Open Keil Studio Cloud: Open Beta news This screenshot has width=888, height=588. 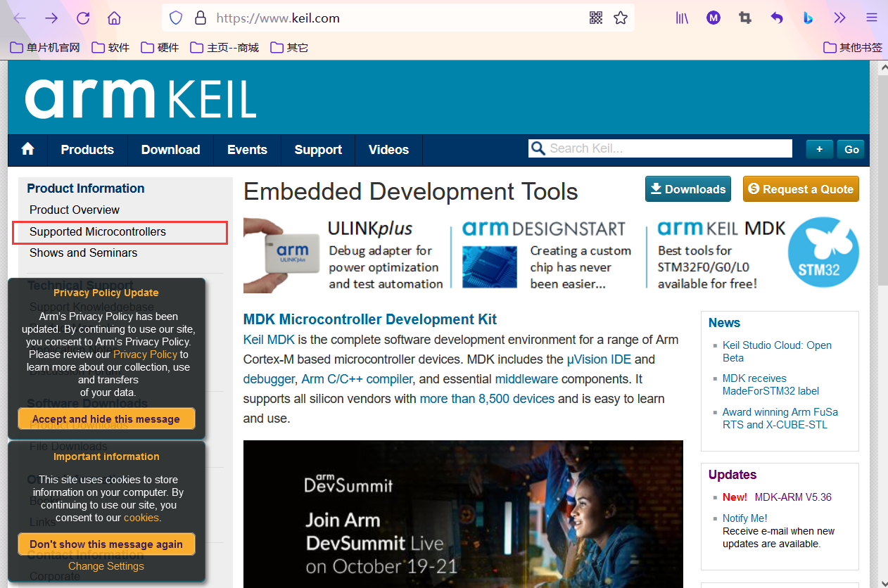click(777, 352)
